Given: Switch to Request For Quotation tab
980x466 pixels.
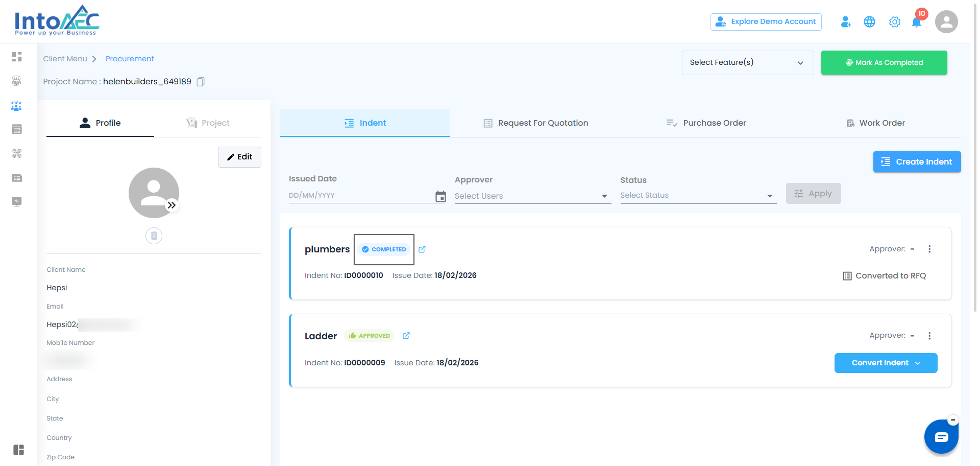Looking at the screenshot, I should [x=535, y=123].
